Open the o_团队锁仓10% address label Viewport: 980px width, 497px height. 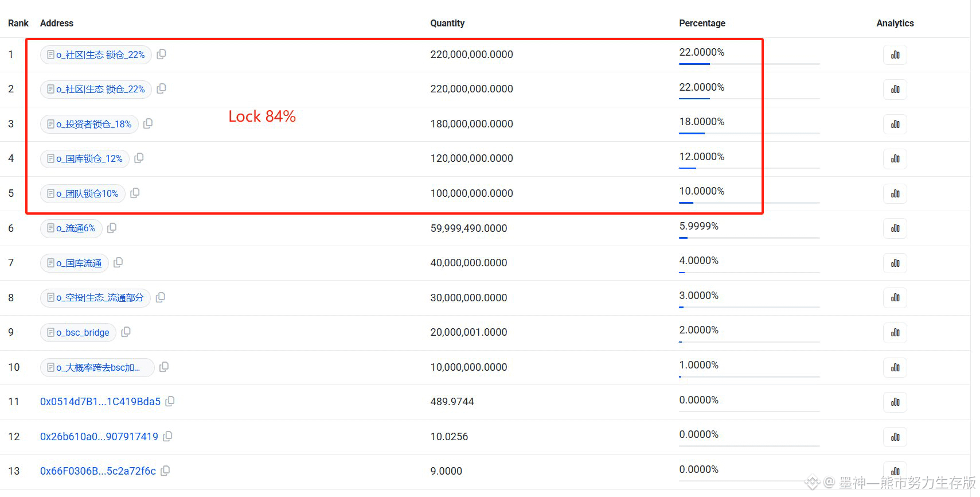[x=83, y=193]
